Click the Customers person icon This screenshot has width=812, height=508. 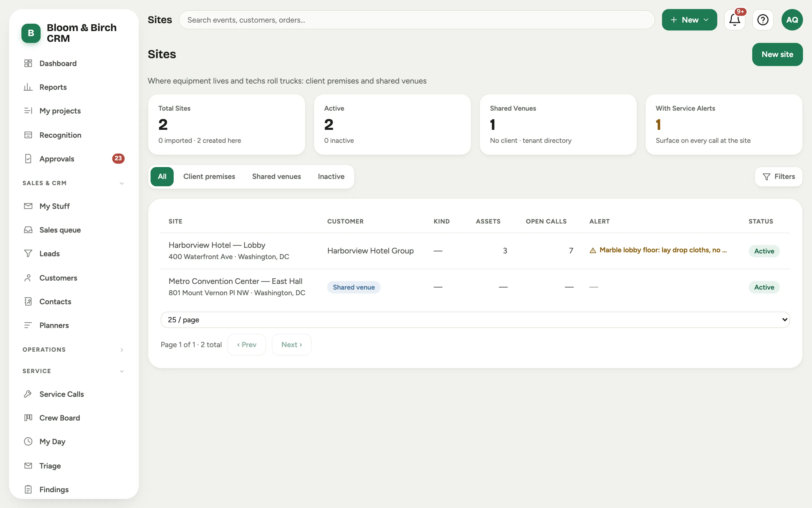coord(28,278)
